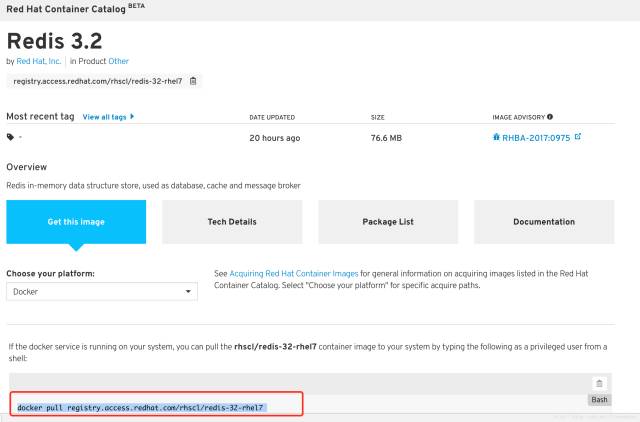Click the IMAGE ADVISORY column header
Image resolution: width=640 pixels, height=422 pixels.
(518, 117)
